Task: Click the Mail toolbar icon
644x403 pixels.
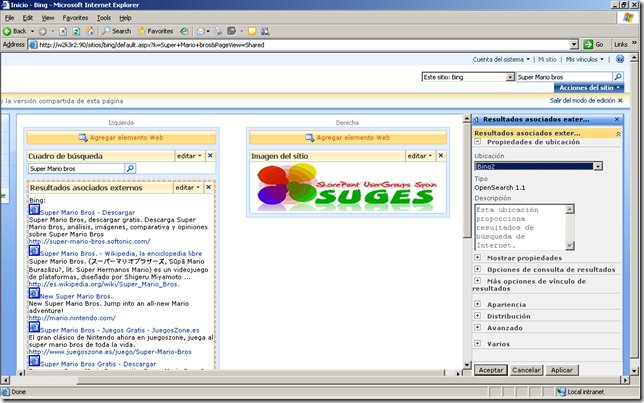Action: pyautogui.click(x=201, y=31)
